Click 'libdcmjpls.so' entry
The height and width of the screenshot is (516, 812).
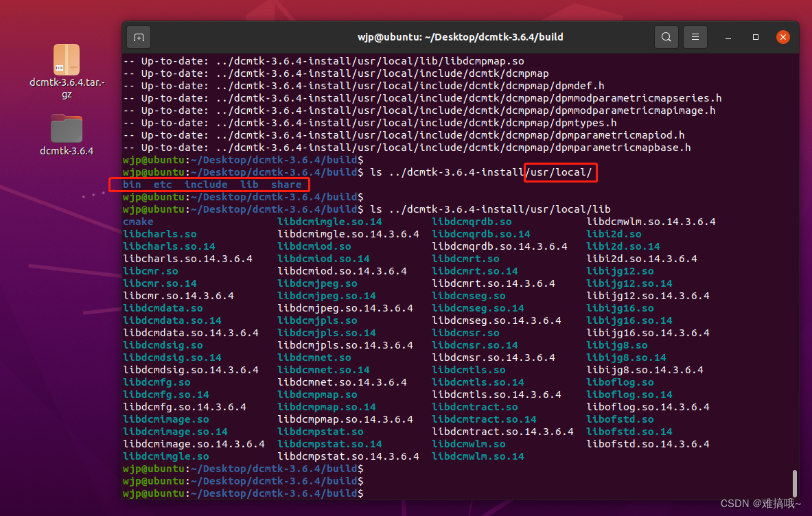click(317, 321)
